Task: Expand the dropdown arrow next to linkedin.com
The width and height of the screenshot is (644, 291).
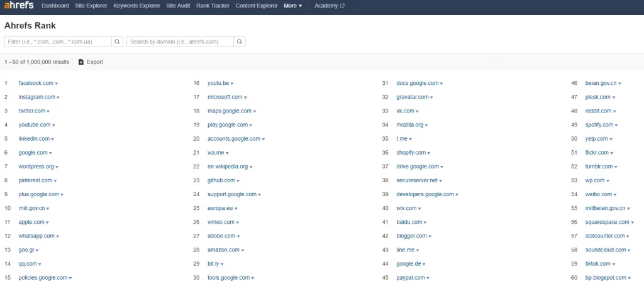Action: point(53,139)
